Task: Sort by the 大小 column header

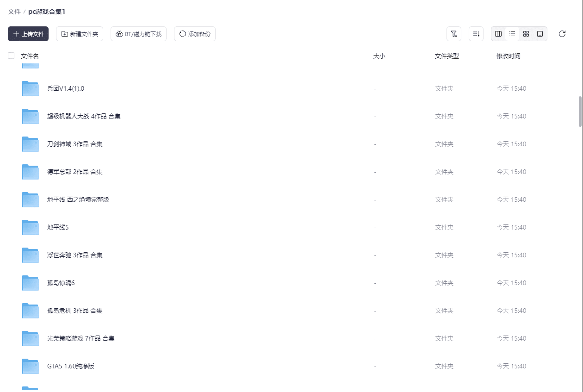Action: 379,56
